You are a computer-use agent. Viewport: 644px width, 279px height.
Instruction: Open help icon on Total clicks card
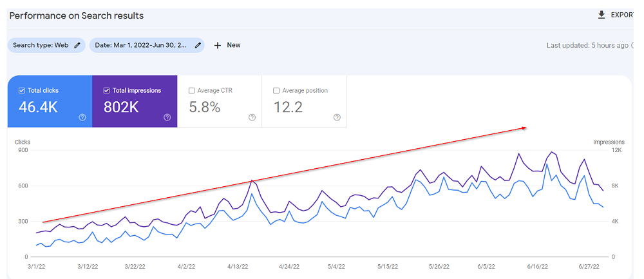82,117
